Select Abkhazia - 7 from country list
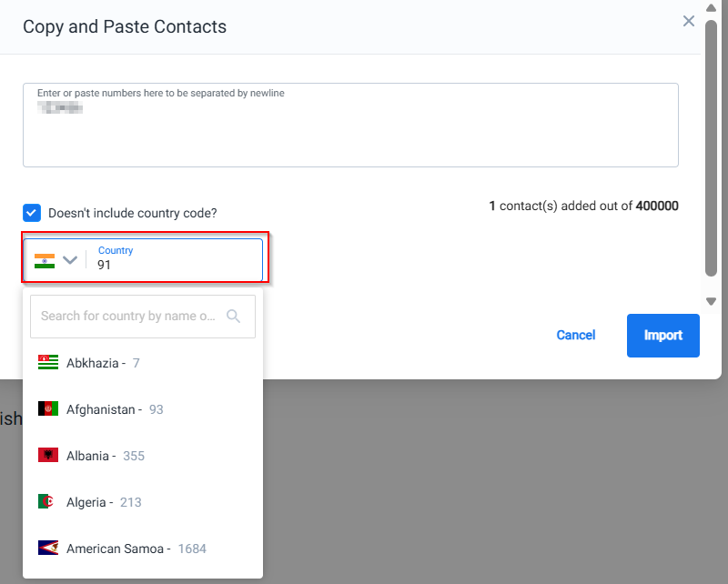The width and height of the screenshot is (728, 584). click(103, 363)
